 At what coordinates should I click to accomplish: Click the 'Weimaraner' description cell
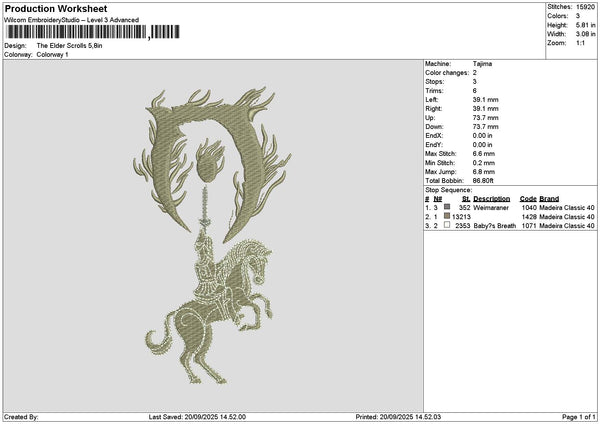[x=491, y=208]
